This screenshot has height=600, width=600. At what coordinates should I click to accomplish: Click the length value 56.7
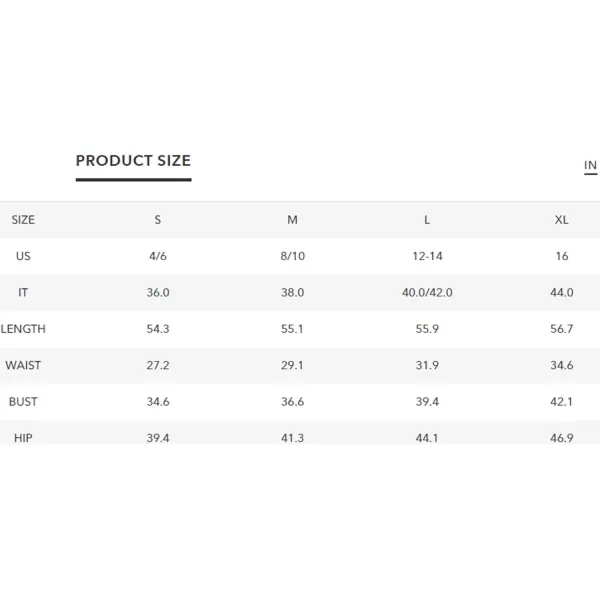point(562,329)
